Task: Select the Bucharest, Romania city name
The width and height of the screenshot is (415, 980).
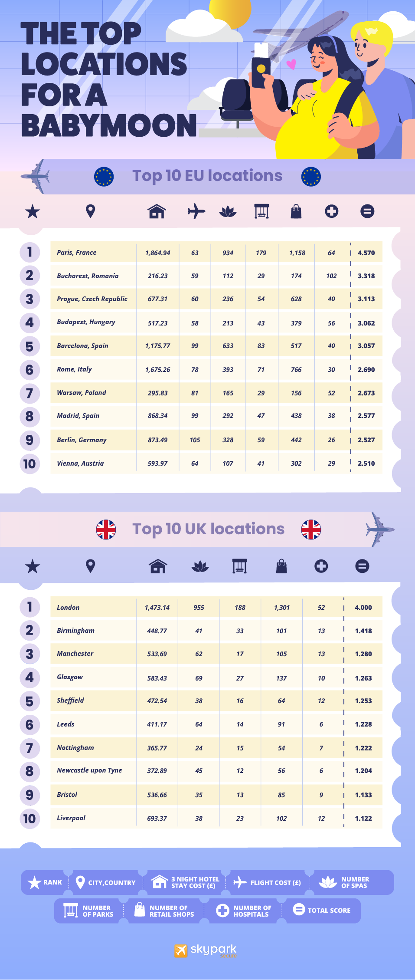Action: [88, 276]
